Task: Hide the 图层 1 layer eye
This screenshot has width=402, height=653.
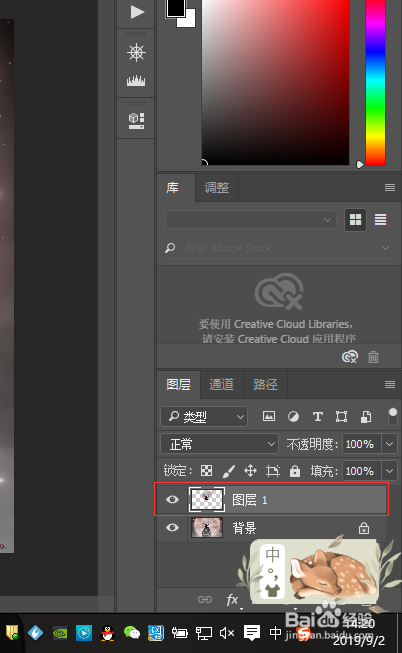Action: pos(172,499)
